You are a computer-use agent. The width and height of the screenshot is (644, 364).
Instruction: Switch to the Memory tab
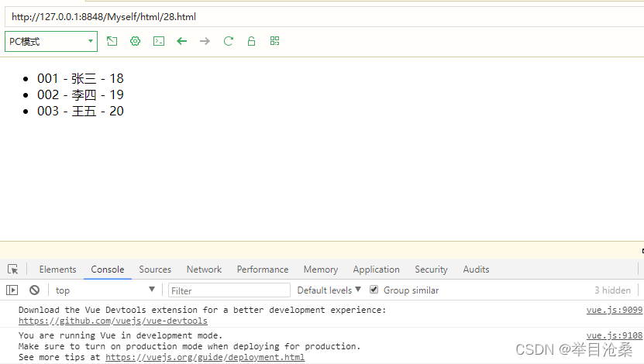(321, 270)
